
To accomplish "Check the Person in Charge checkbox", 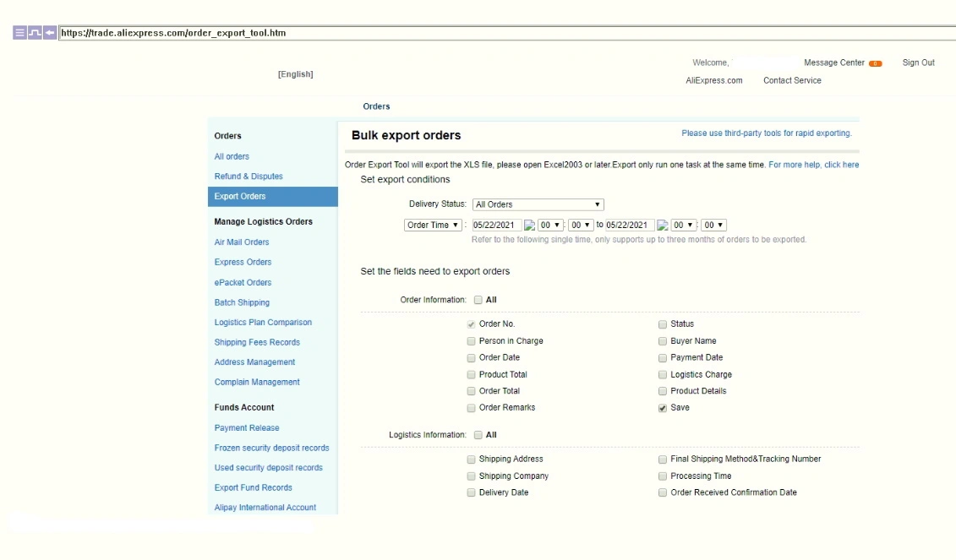I will coord(471,341).
